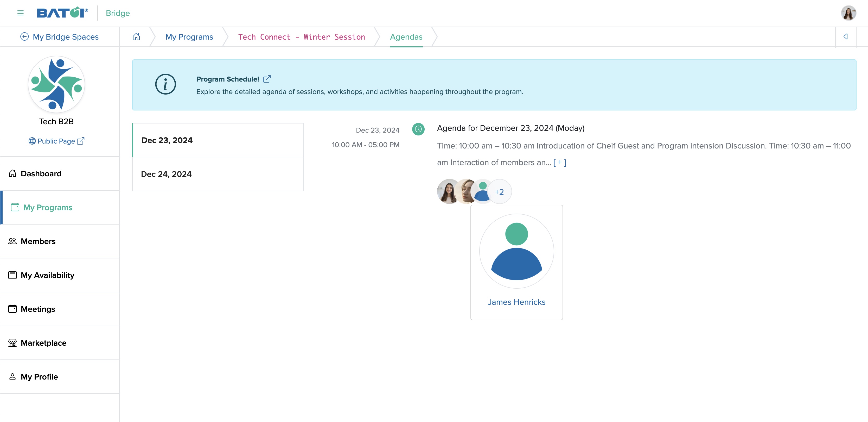868x422 pixels.
Task: Open My Availability in the sidebar
Action: [60, 275]
